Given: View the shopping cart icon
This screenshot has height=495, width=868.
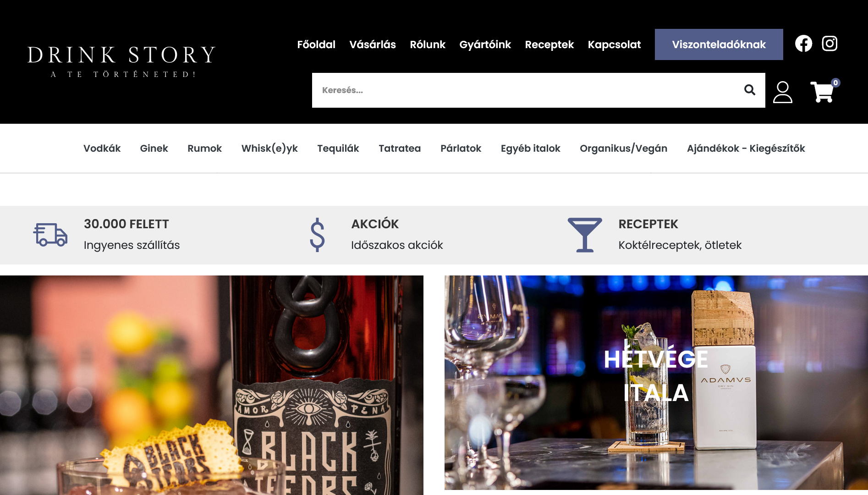Looking at the screenshot, I should click(x=824, y=91).
